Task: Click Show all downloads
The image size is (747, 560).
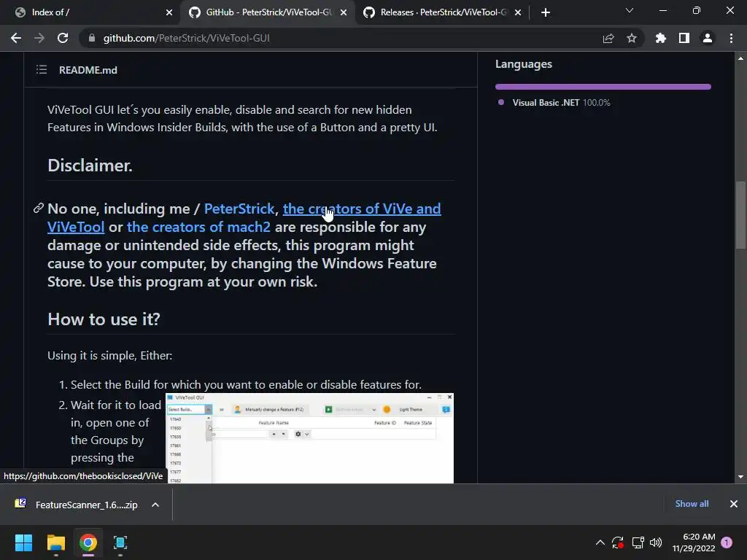Action: click(x=692, y=504)
